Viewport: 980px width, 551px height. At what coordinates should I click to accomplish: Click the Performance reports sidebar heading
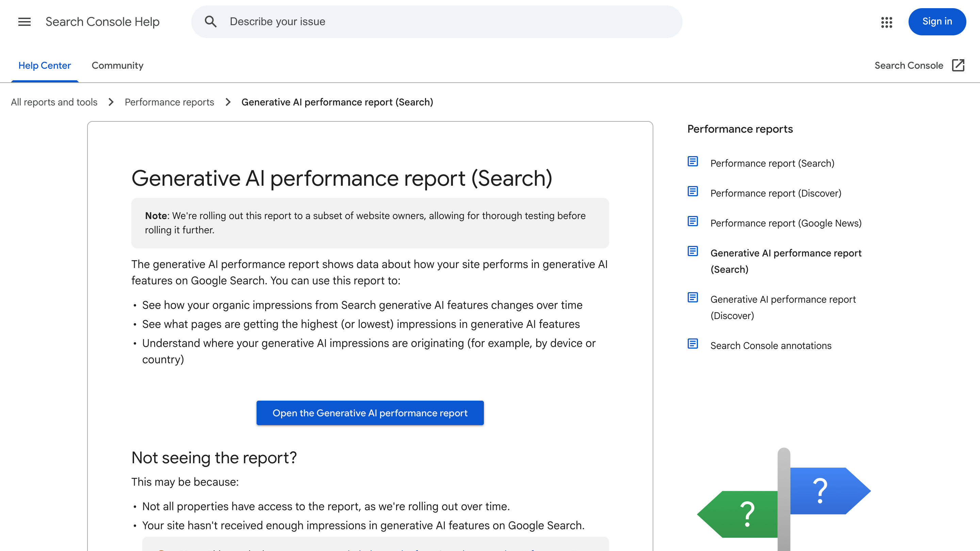740,129
